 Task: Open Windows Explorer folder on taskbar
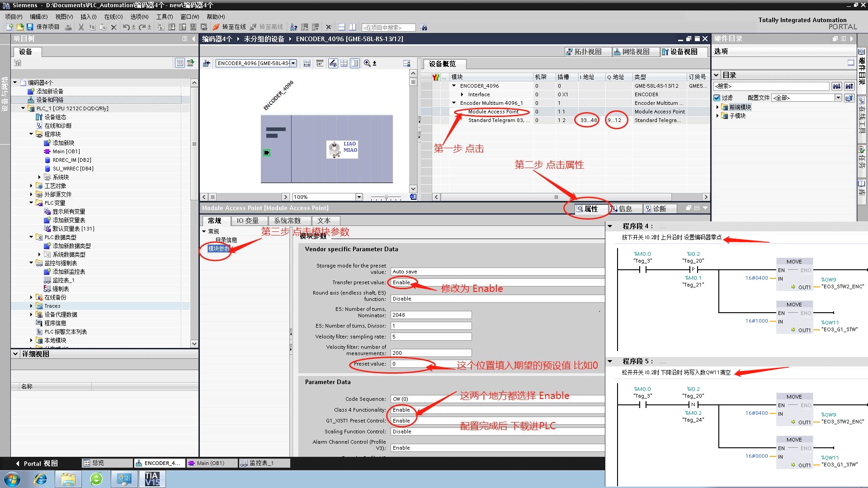68,479
